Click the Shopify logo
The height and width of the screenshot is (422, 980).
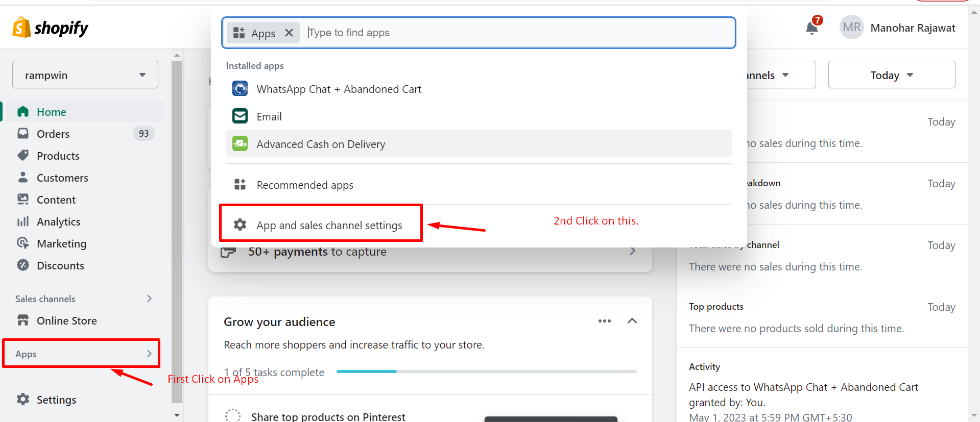(50, 28)
